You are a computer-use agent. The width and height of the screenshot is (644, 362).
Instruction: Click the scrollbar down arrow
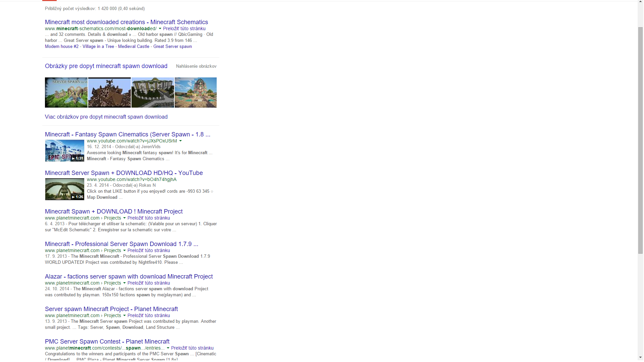[x=641, y=358]
